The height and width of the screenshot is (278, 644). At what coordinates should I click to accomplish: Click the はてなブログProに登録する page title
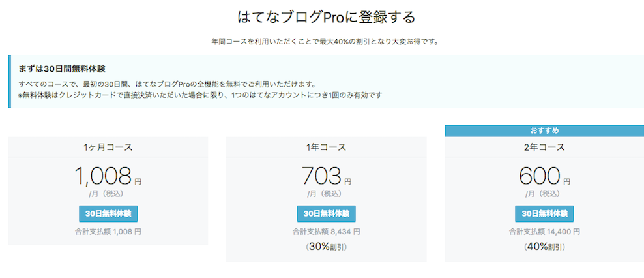point(326,18)
